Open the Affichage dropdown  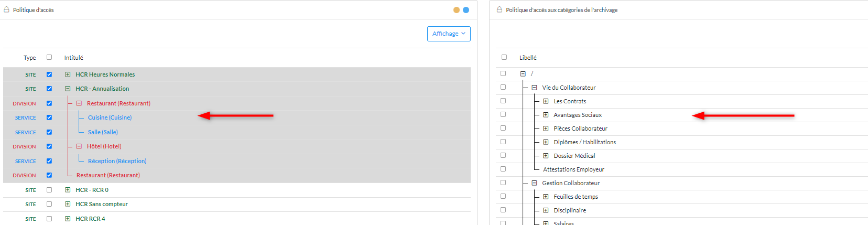[x=449, y=34]
